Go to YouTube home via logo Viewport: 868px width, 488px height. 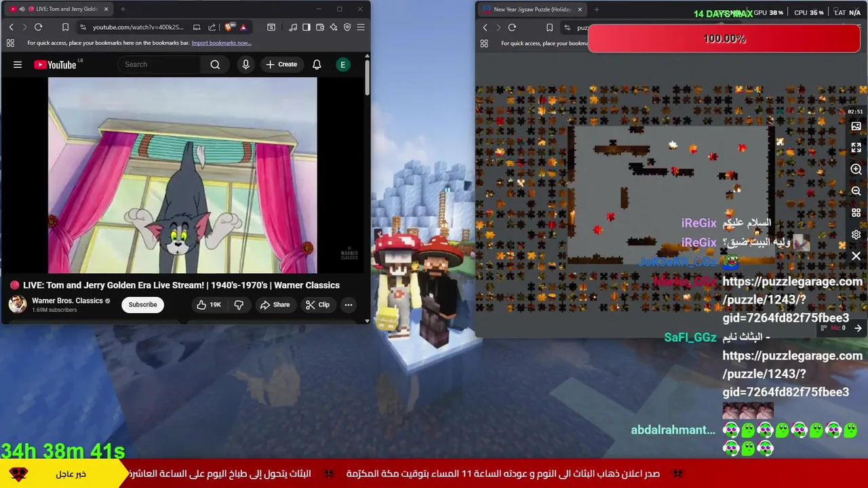point(56,64)
